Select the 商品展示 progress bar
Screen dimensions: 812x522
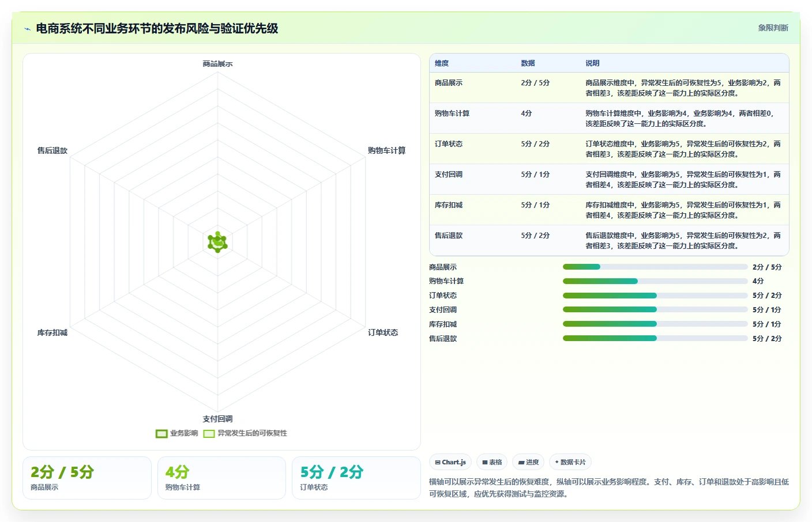tap(655, 267)
